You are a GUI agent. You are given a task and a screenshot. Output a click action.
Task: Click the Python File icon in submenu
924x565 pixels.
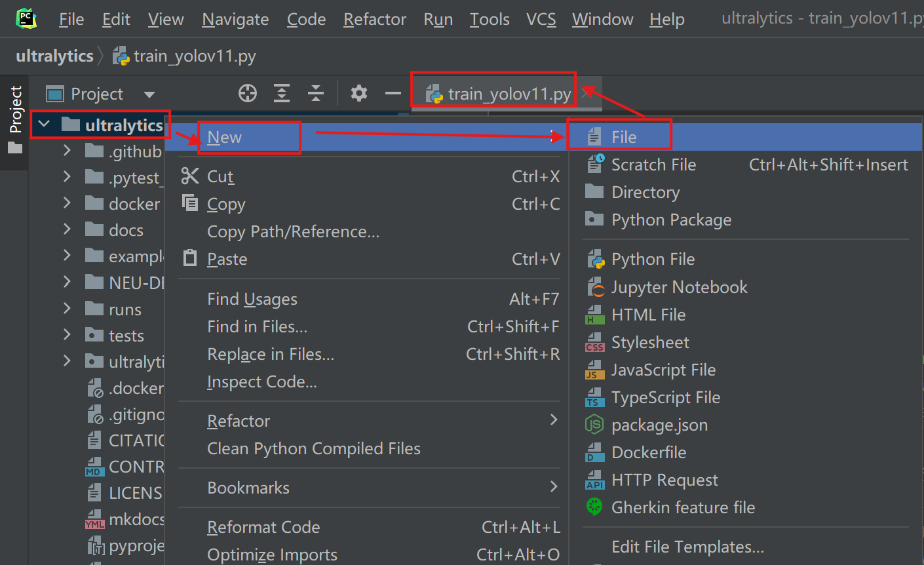pyautogui.click(x=596, y=259)
